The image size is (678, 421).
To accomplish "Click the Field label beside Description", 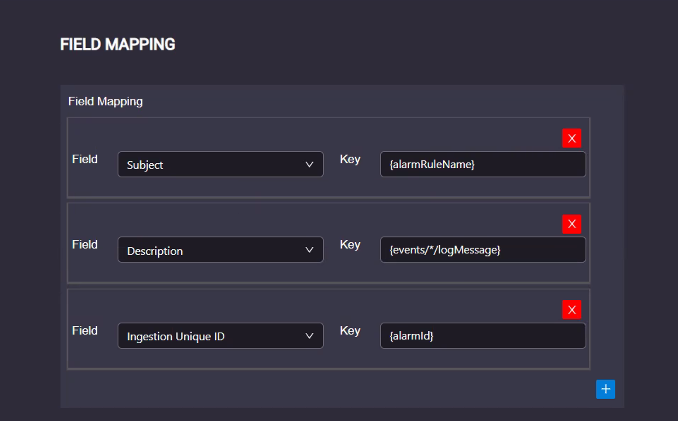I will [85, 245].
